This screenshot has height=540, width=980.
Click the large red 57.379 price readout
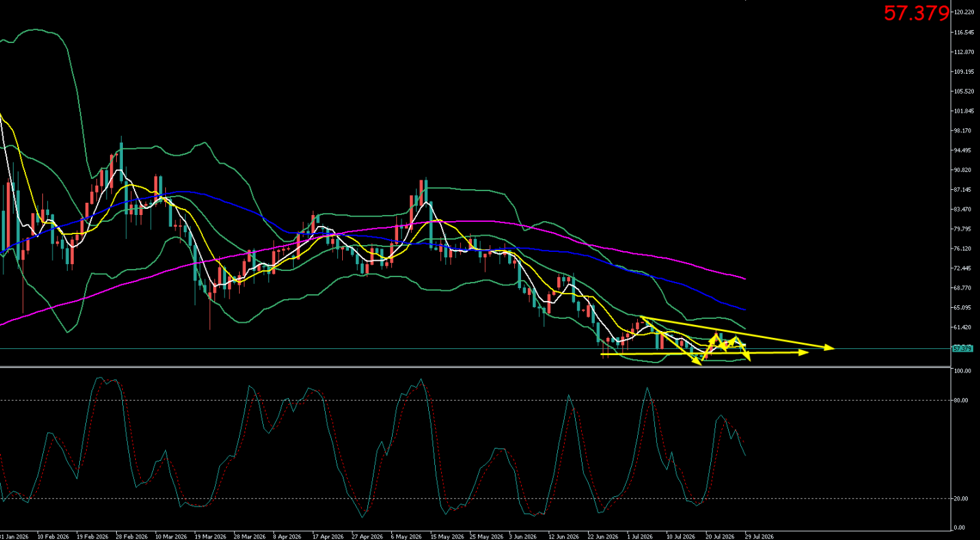916,13
